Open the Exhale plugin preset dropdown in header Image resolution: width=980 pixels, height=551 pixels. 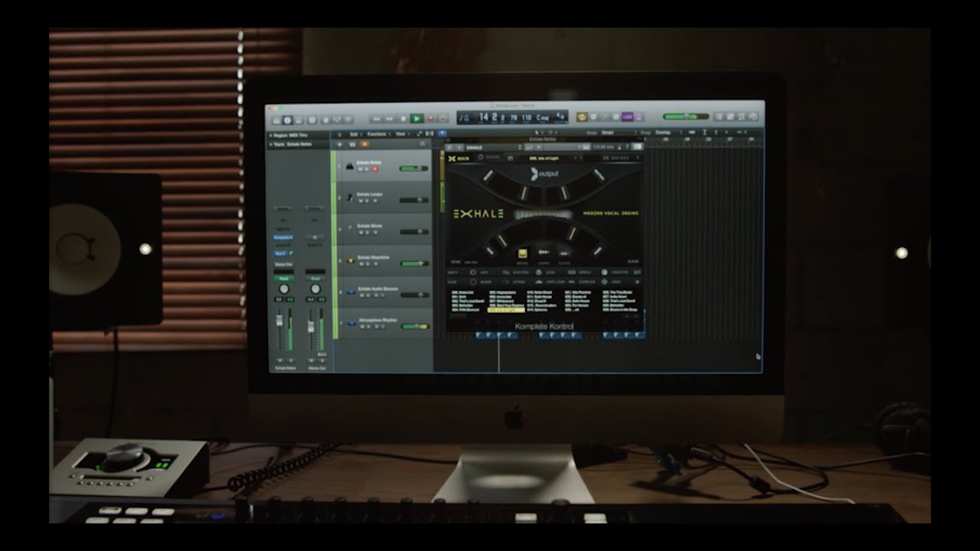click(494, 147)
